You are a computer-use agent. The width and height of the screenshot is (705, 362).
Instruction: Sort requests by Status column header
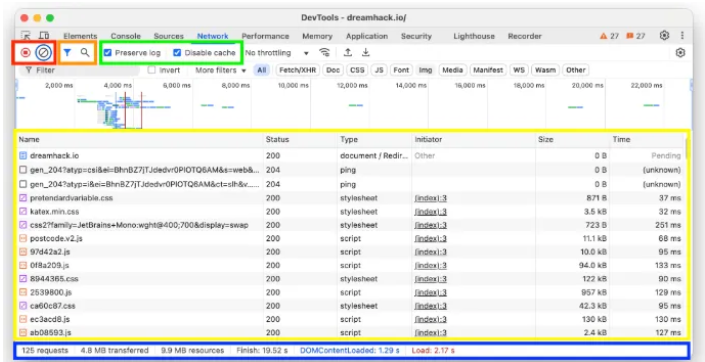pyautogui.click(x=301, y=139)
